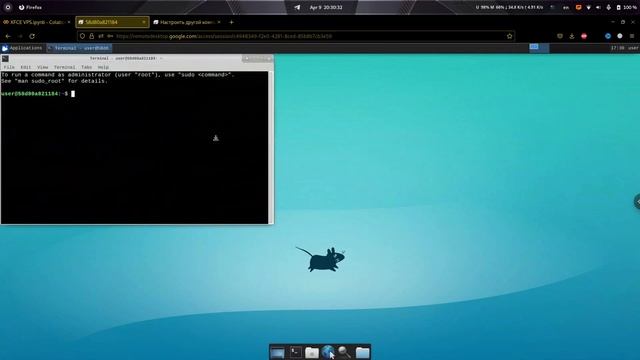Viewport: 640px width, 360px height.
Task: Open the Wi-Fi network indicator
Action: 589,7
